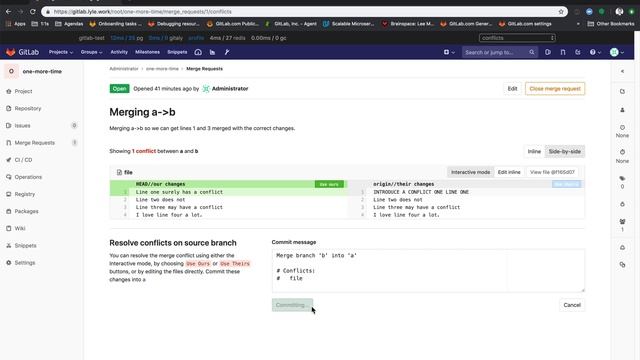Viewport: 640px width, 360px height.
Task: Click the Merge Requests breadcrumb link
Action: pos(204,69)
